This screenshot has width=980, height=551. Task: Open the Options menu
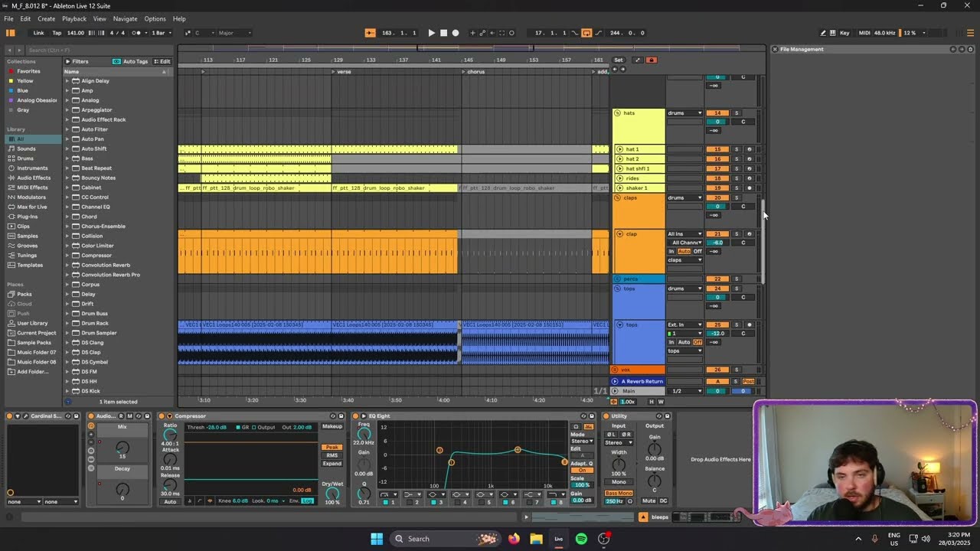point(155,18)
